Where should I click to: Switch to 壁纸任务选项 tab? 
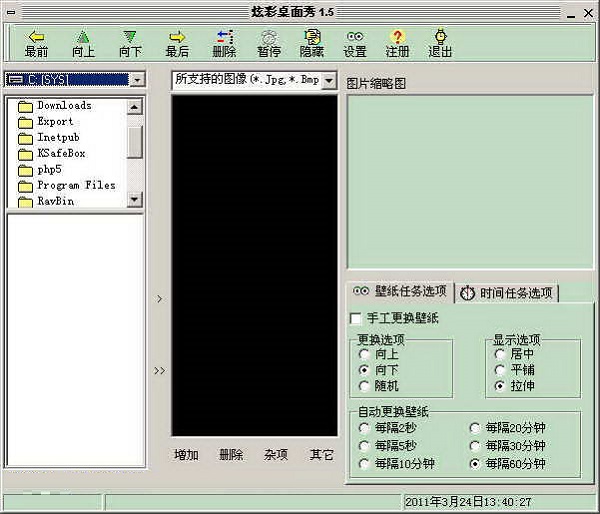399,292
